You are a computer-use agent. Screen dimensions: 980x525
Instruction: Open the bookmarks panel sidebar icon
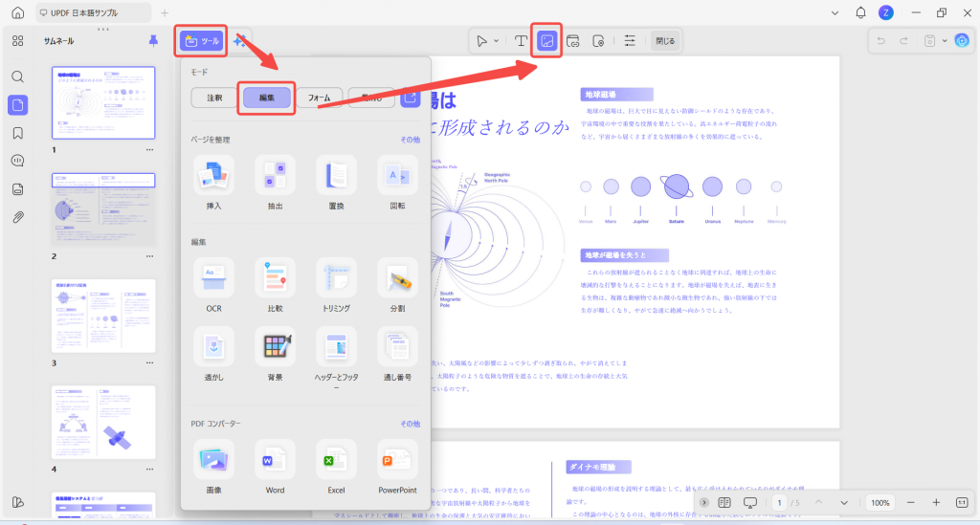(x=17, y=133)
